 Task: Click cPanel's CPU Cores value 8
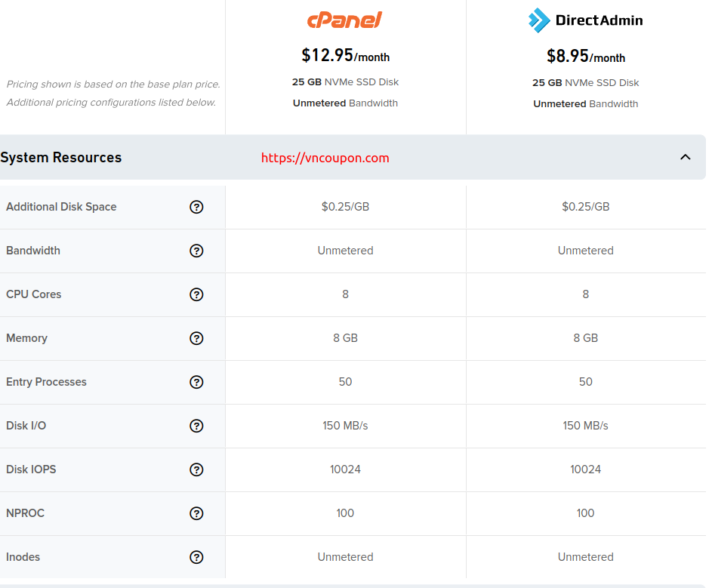pyautogui.click(x=345, y=294)
